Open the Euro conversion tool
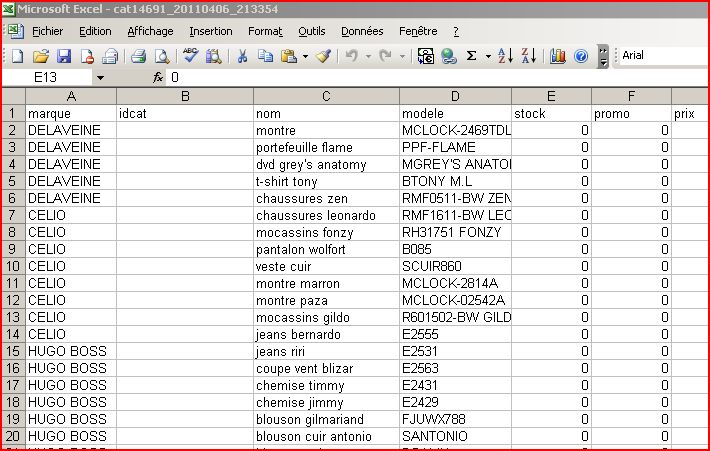The width and height of the screenshot is (710, 451). coord(426,56)
